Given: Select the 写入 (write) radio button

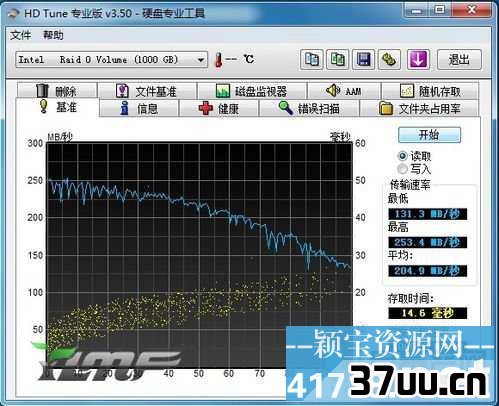Looking at the screenshot, I should point(403,169).
